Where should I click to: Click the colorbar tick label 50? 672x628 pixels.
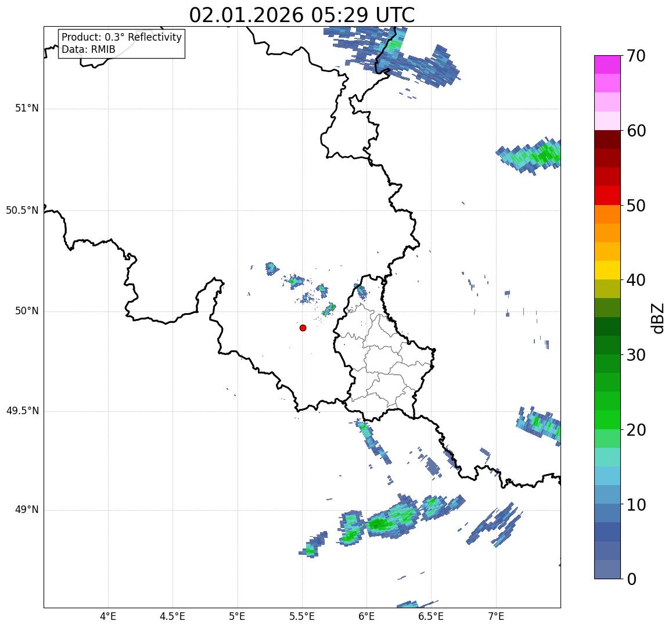pyautogui.click(x=636, y=206)
